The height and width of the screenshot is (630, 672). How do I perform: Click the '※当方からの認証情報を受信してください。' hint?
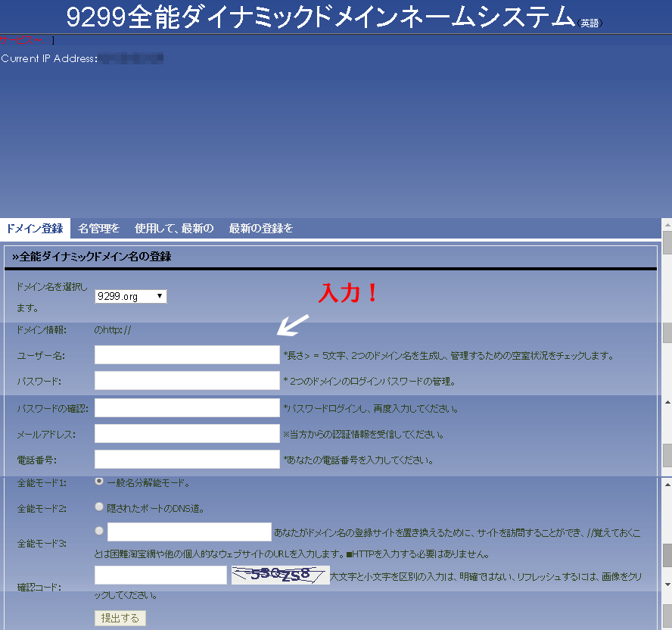[x=363, y=435]
